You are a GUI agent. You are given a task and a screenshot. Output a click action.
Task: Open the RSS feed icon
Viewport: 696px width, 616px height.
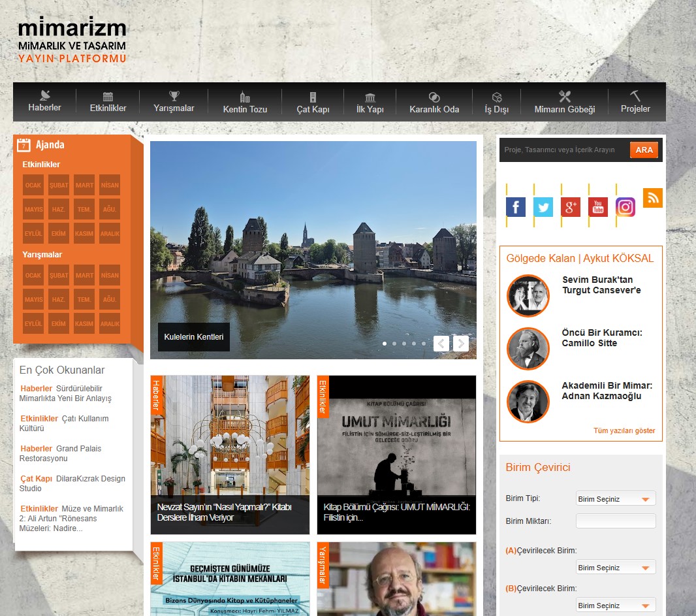pyautogui.click(x=652, y=198)
